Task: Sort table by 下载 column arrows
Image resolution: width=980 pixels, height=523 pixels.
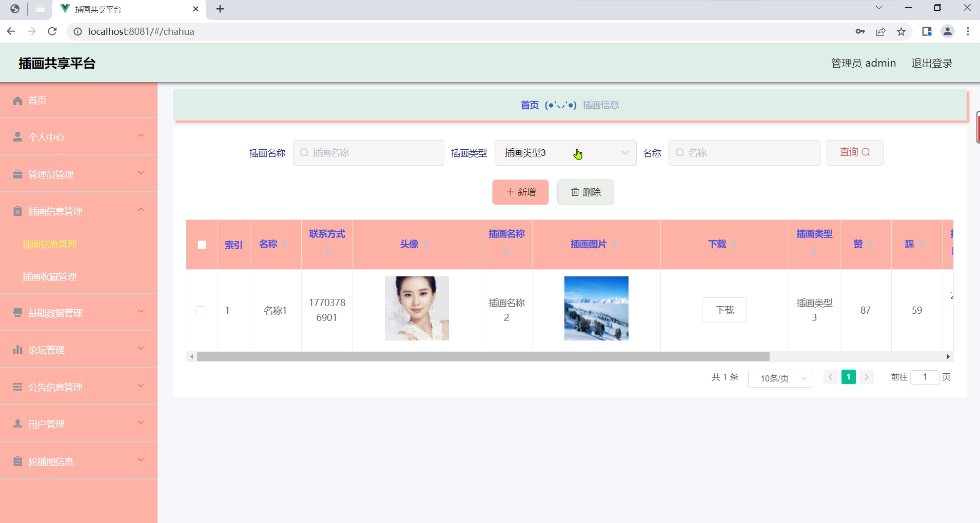Action: click(733, 244)
